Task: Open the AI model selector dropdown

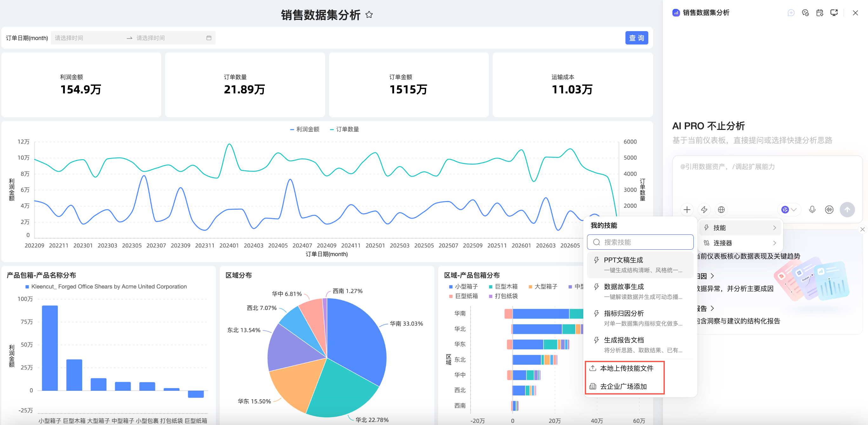Action: click(789, 210)
